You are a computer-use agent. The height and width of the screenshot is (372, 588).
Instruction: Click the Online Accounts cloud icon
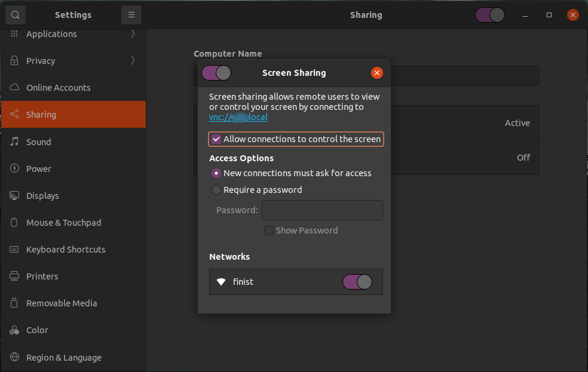[x=15, y=88]
